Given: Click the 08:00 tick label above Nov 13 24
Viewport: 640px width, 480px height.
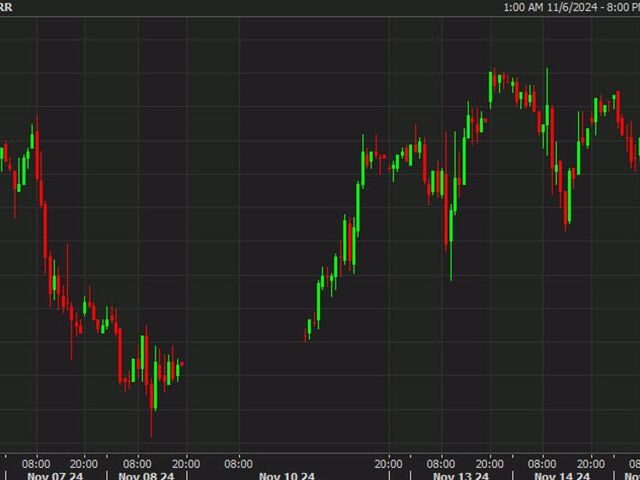Looking at the screenshot, I should [441, 464].
